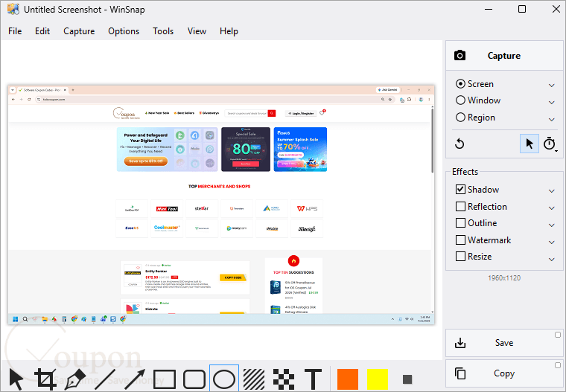Click the Save button
The height and width of the screenshot is (392, 566).
504,343
